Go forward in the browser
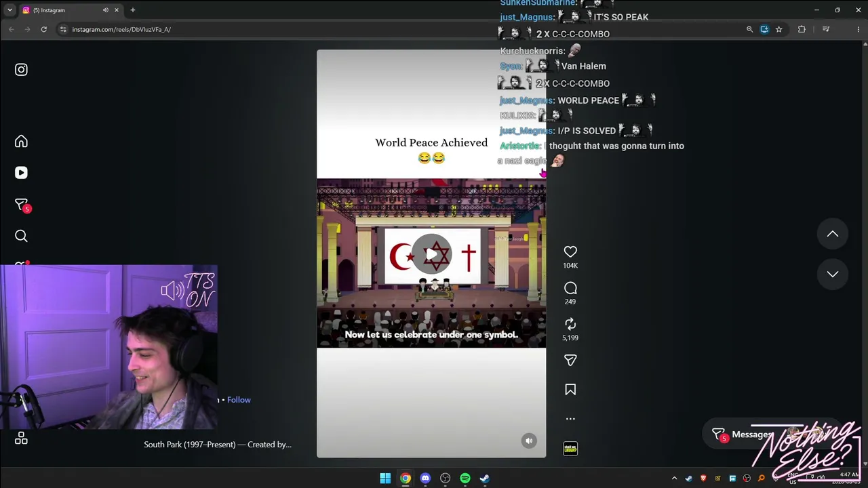The width and height of the screenshot is (868, 488). (x=27, y=29)
